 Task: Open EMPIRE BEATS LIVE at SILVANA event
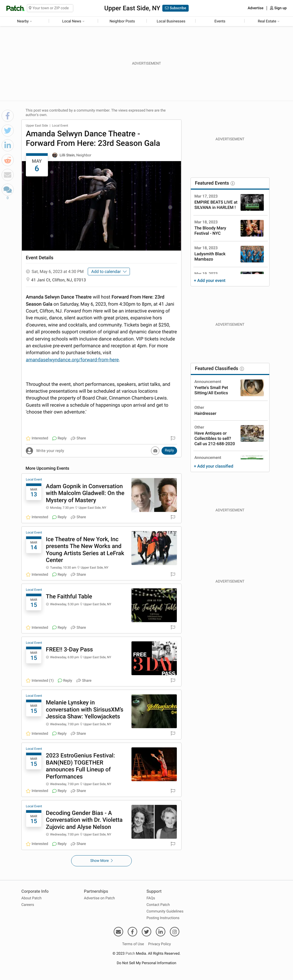216,205
